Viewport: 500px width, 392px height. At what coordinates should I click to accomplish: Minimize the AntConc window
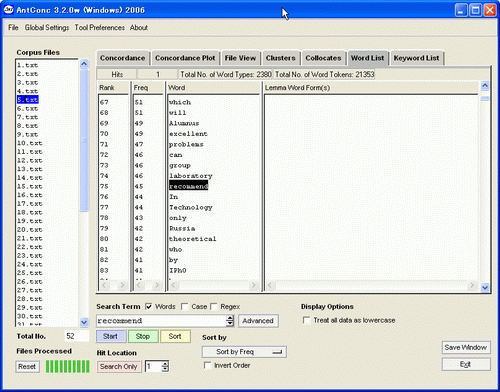(x=461, y=10)
